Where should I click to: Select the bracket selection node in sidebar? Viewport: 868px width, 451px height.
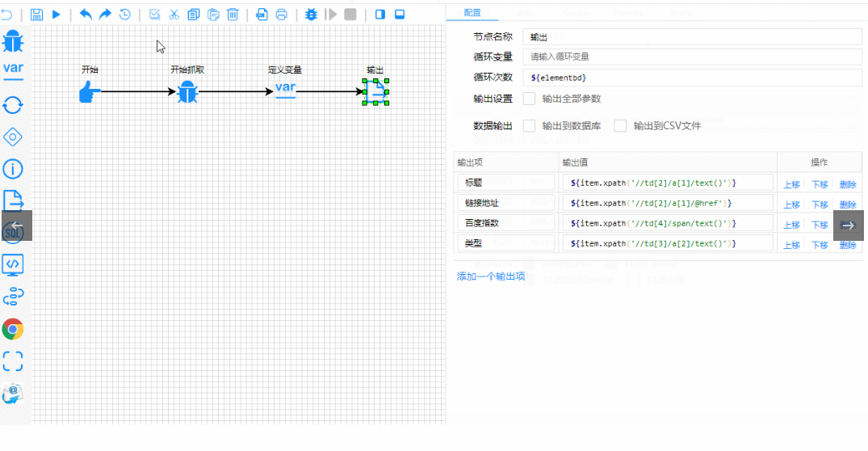click(13, 361)
